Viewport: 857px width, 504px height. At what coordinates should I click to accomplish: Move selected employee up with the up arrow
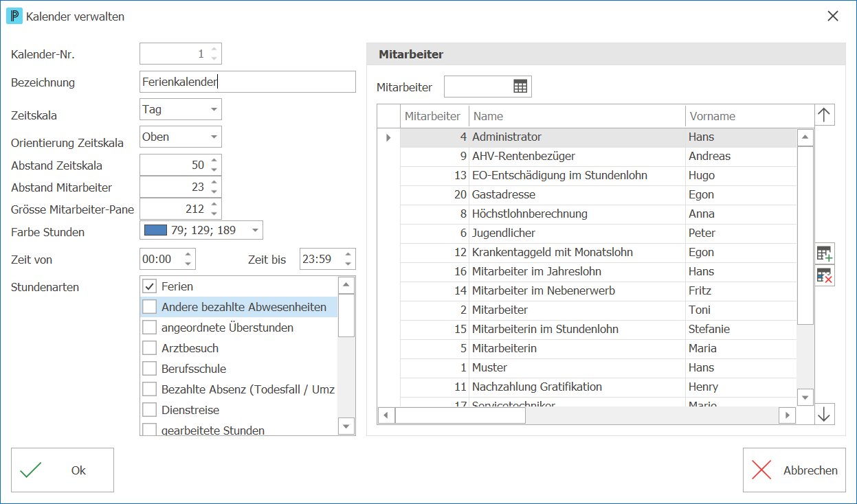click(825, 115)
